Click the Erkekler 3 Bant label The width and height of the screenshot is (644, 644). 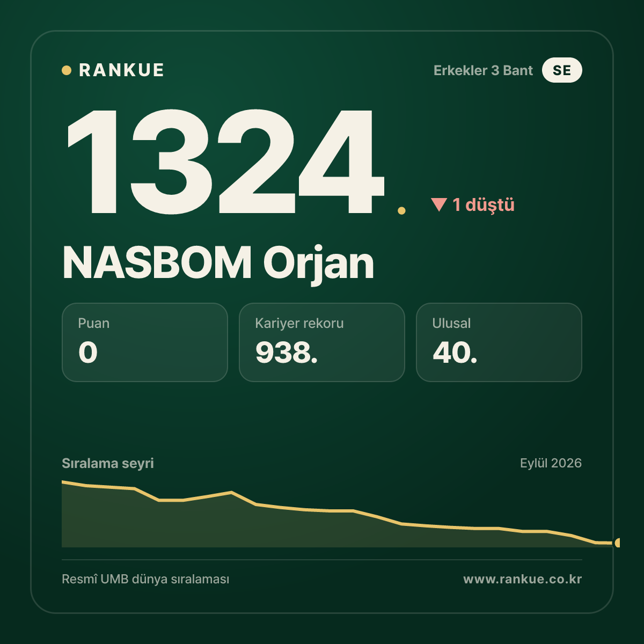point(483,70)
